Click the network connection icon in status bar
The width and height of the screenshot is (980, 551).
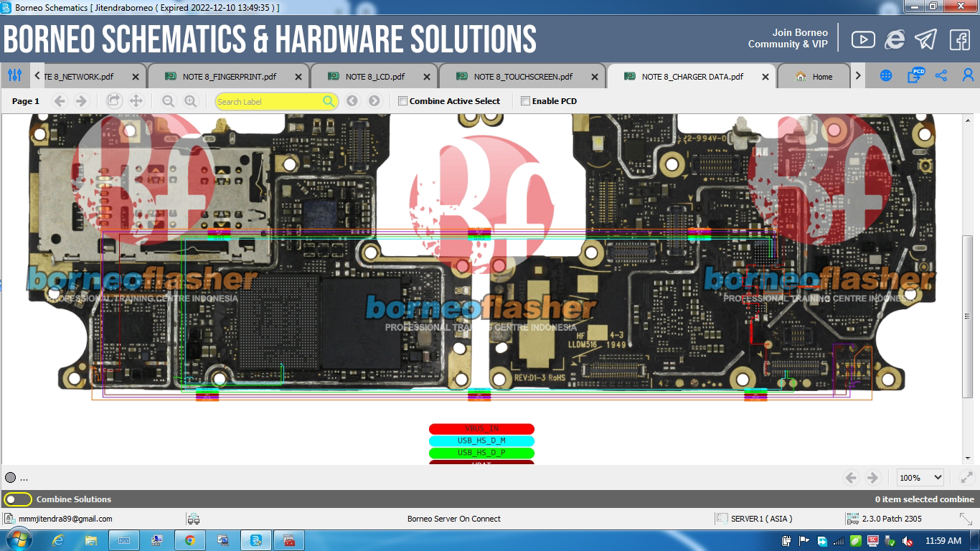coord(192,519)
